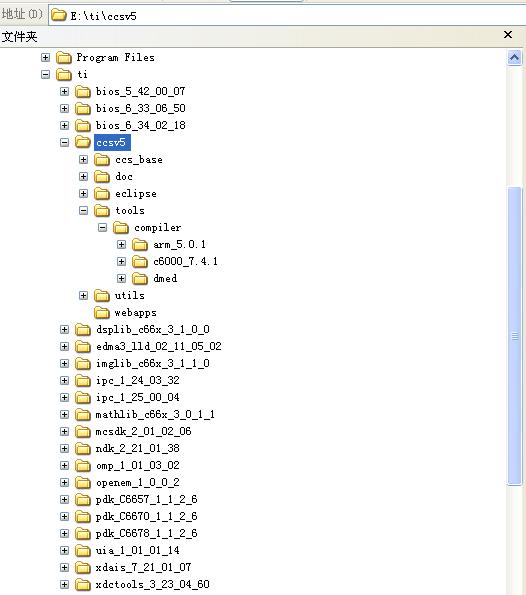Select the ipc_1_25_00_04 folder
The height and width of the screenshot is (595, 526).
click(x=137, y=398)
